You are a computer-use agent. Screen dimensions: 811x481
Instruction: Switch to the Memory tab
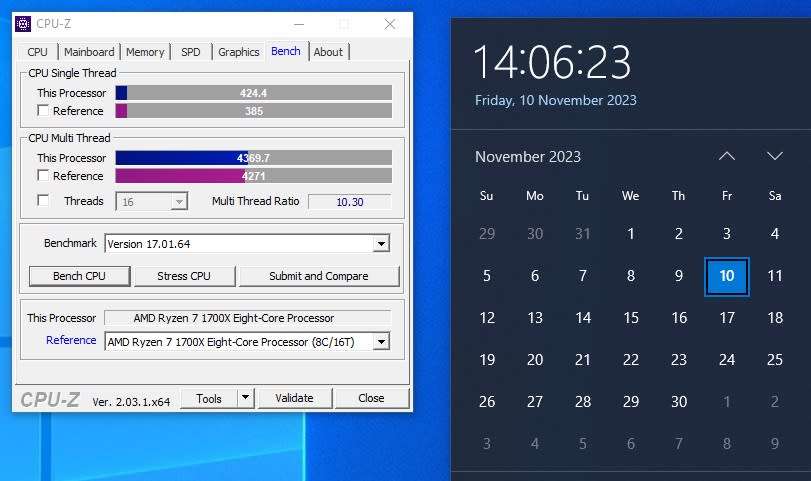[145, 52]
